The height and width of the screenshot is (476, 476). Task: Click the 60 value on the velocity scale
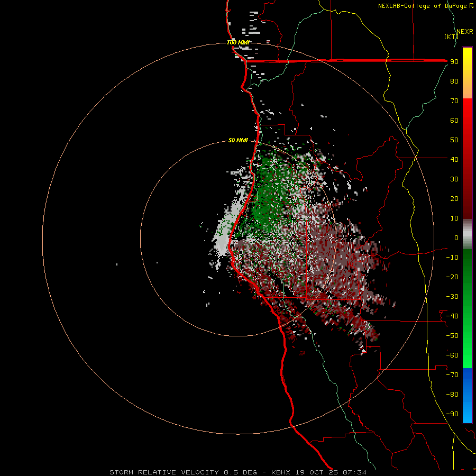tap(454, 121)
